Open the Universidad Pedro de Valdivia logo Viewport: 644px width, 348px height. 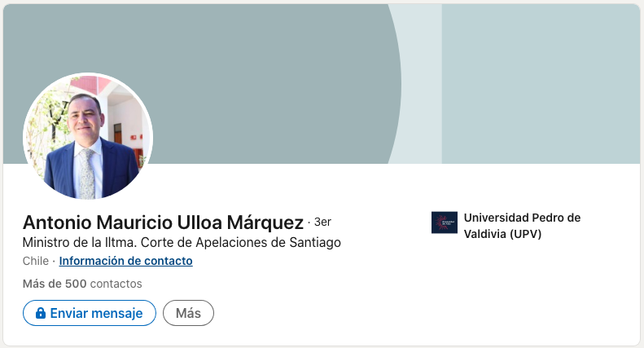[445, 222]
